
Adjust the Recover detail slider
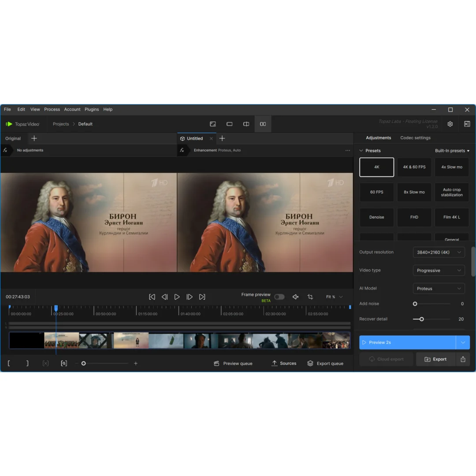pos(422,319)
